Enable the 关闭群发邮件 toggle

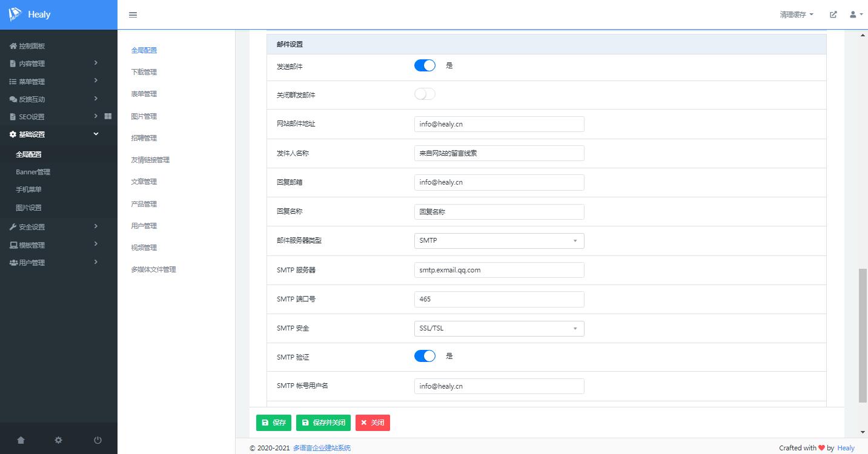[x=425, y=94]
